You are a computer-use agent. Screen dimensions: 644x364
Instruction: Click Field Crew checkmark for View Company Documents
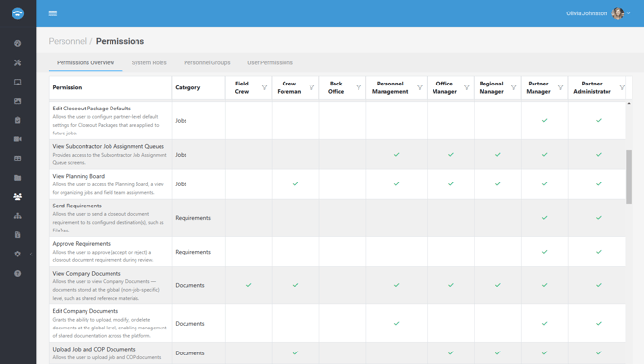(x=249, y=285)
